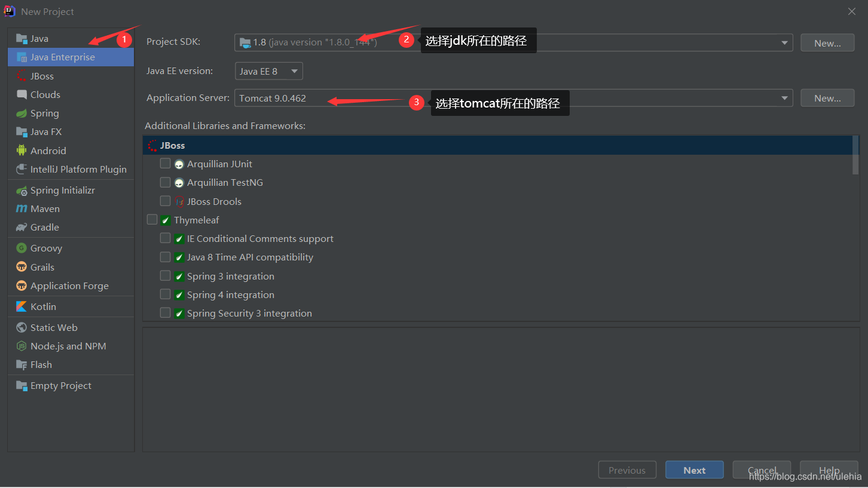Enable the Arquillian TestNG checkbox
This screenshot has width=868, height=488.
point(165,182)
